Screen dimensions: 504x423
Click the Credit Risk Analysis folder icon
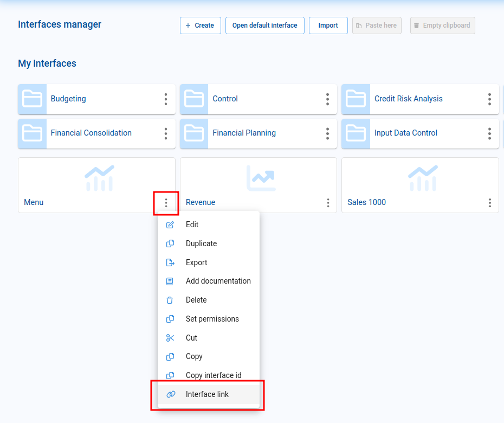coord(356,99)
